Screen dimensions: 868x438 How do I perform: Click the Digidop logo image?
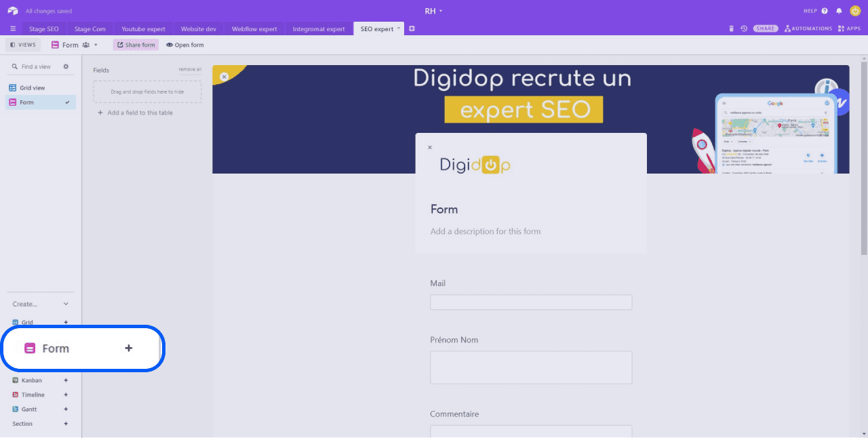pos(475,165)
